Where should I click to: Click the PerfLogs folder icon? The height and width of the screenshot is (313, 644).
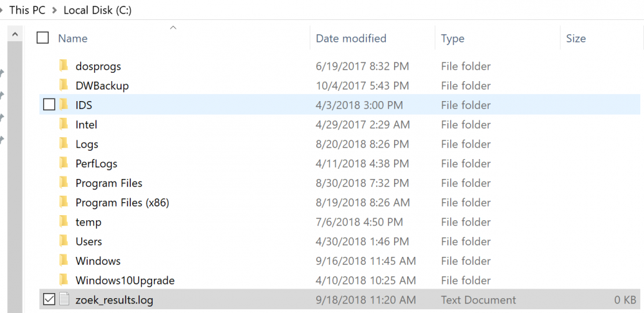point(63,164)
